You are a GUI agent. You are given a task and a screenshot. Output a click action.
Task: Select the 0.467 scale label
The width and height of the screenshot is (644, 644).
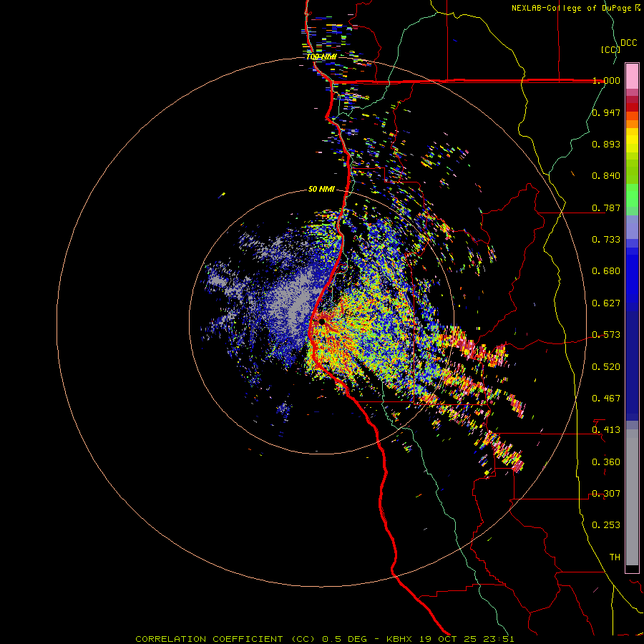pos(606,399)
